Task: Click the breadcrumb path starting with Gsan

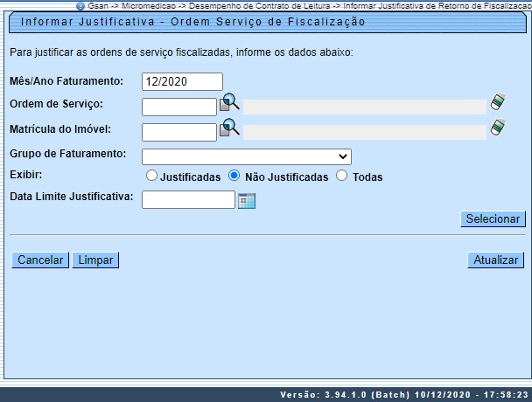Action: tap(310, 6)
